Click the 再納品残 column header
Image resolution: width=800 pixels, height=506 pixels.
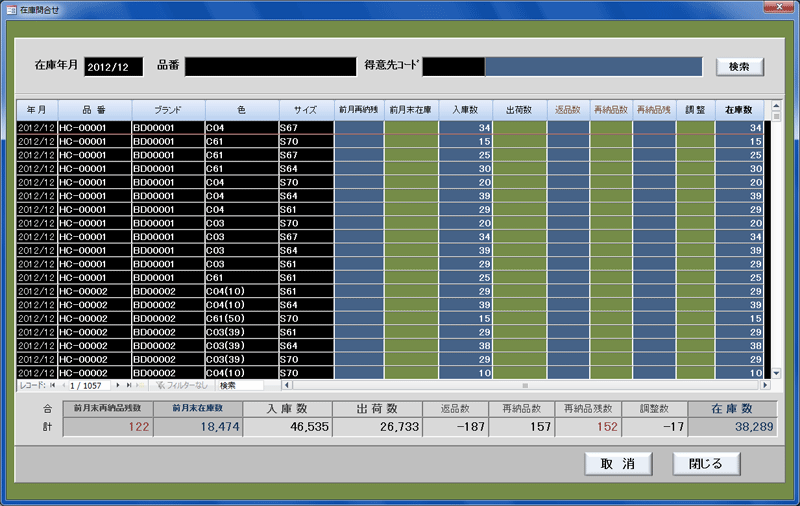click(x=654, y=110)
